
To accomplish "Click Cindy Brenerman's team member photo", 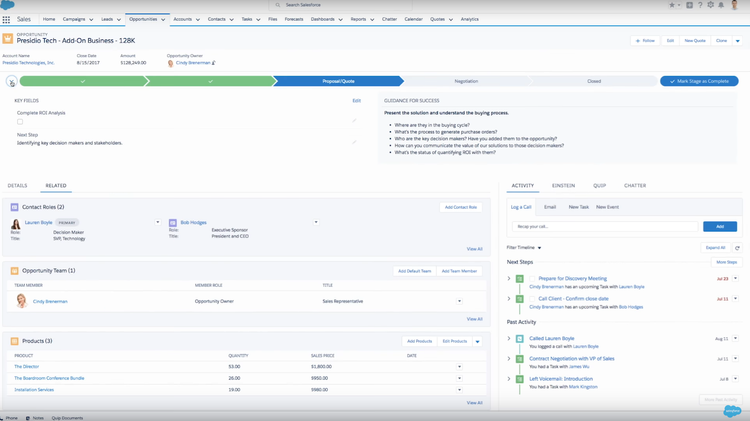I will 21,301.
